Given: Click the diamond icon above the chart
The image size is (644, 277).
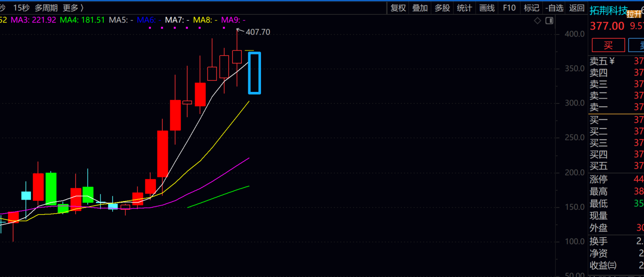Looking at the screenshot, I should pos(537,20).
